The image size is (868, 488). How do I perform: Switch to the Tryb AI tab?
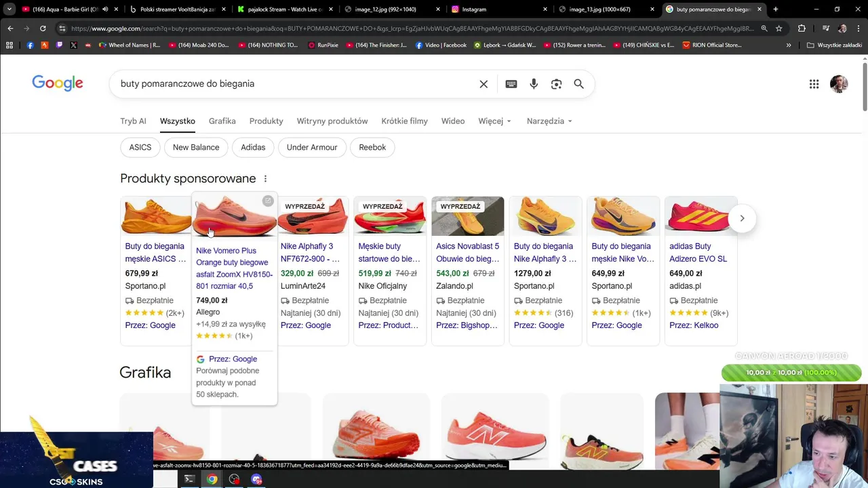tap(133, 121)
